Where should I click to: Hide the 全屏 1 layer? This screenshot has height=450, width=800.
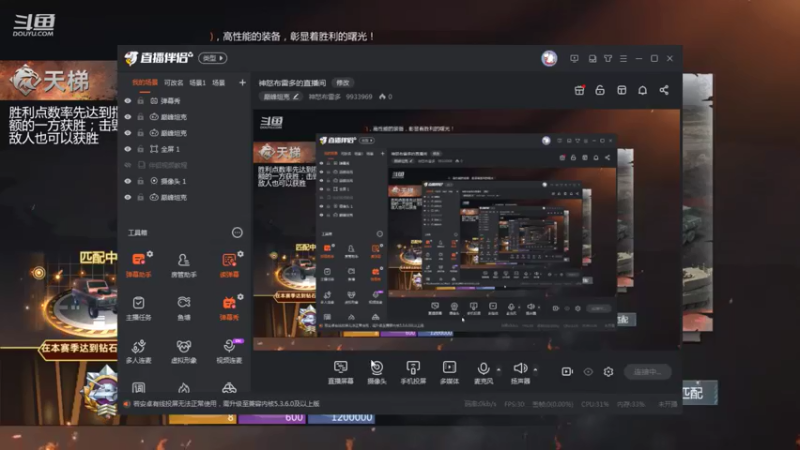(128, 149)
